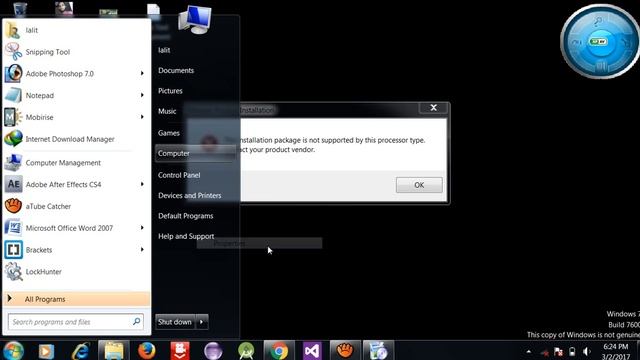The width and height of the screenshot is (640, 360).
Task: Click the LockHunter icon
Action: [x=13, y=271]
